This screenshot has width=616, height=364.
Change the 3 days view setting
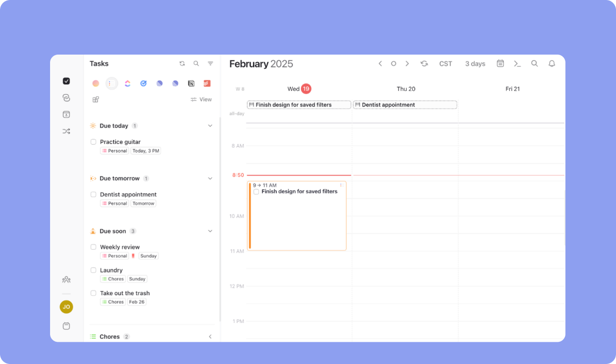pyautogui.click(x=475, y=63)
